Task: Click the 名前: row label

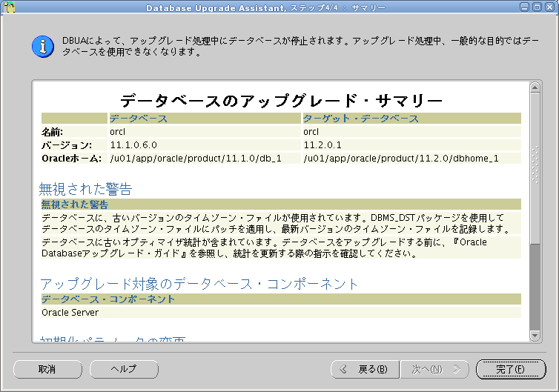Action: click(x=52, y=132)
